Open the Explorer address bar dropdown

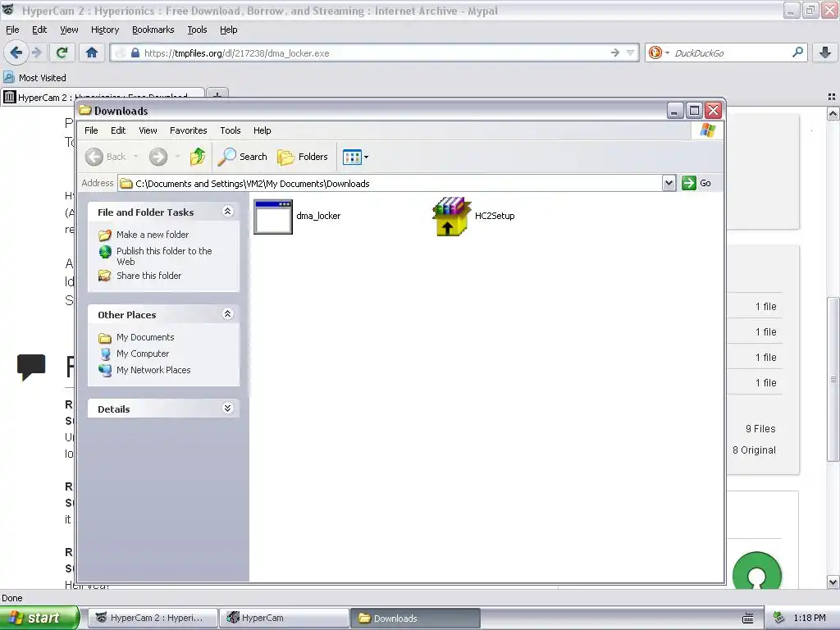click(669, 183)
